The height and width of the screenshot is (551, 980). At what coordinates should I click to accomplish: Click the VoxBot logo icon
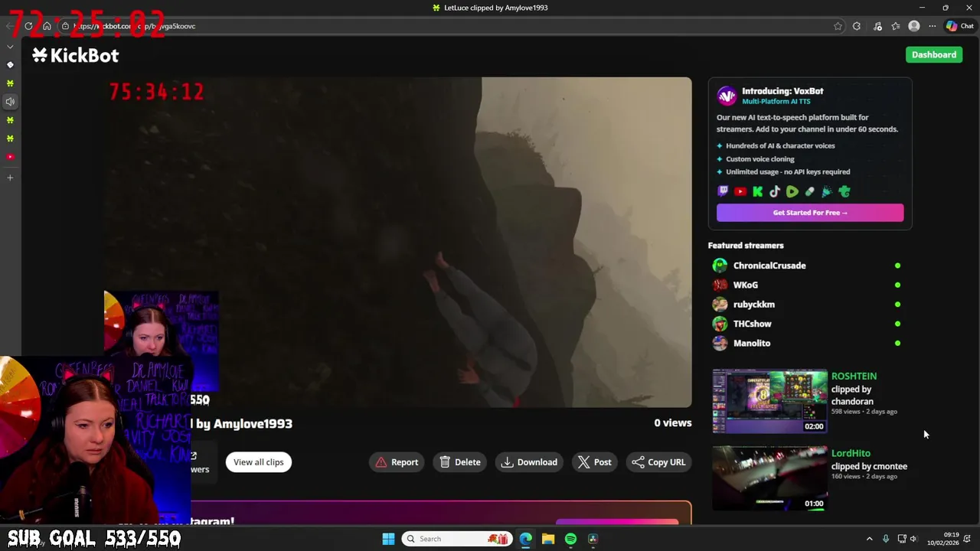click(727, 96)
